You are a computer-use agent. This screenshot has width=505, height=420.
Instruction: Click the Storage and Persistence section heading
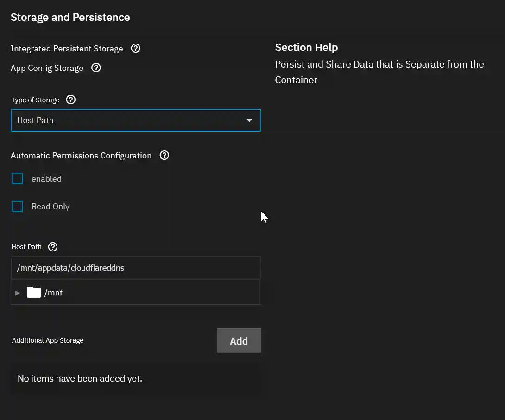(x=70, y=17)
